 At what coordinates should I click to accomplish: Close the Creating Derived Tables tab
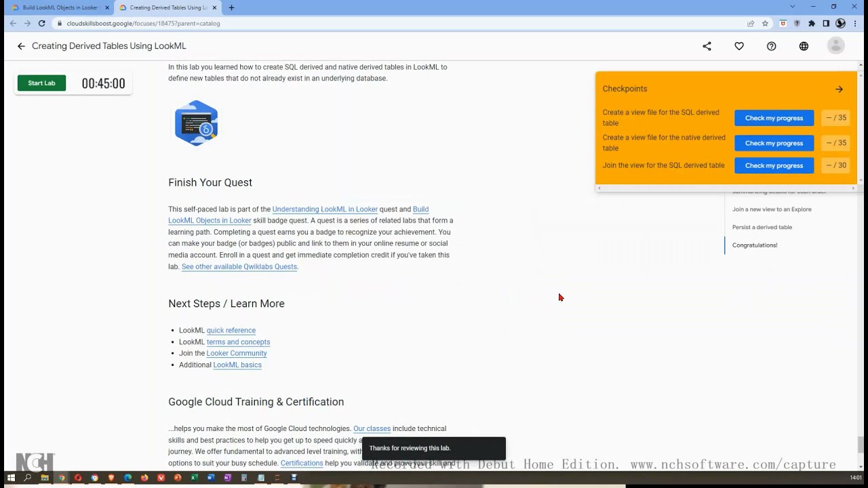(x=214, y=7)
